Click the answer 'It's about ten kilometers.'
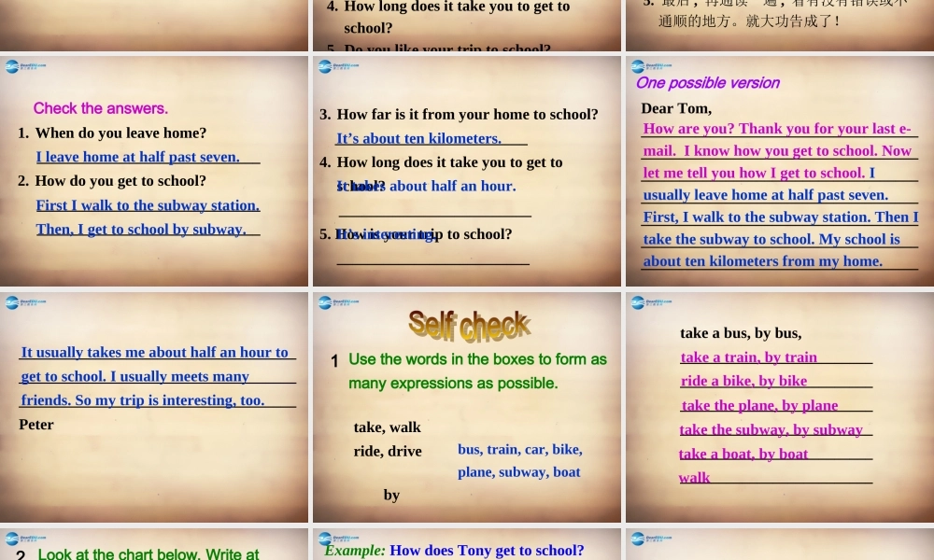Screen dimensions: 934x560 tap(418, 138)
